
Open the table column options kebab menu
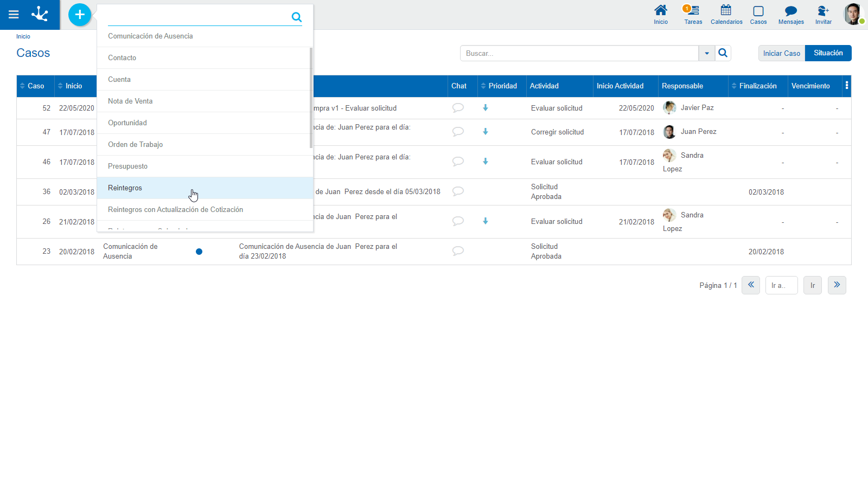[x=846, y=86]
